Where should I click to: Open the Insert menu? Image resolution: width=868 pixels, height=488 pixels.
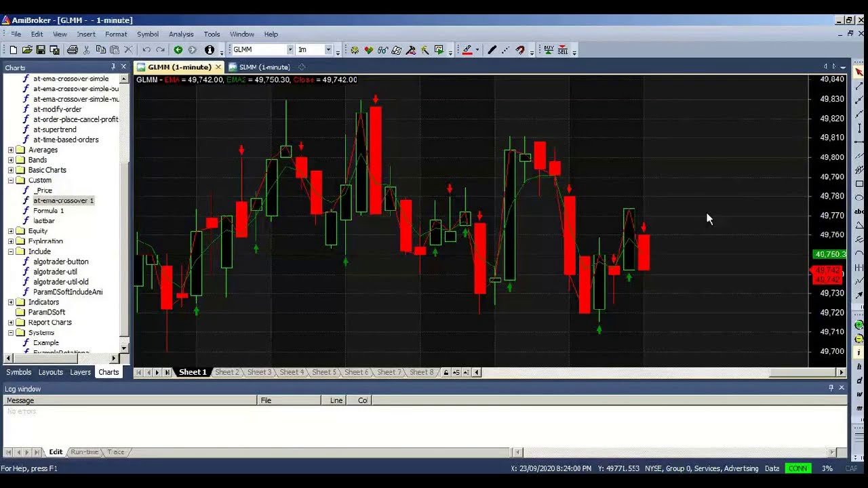click(86, 34)
